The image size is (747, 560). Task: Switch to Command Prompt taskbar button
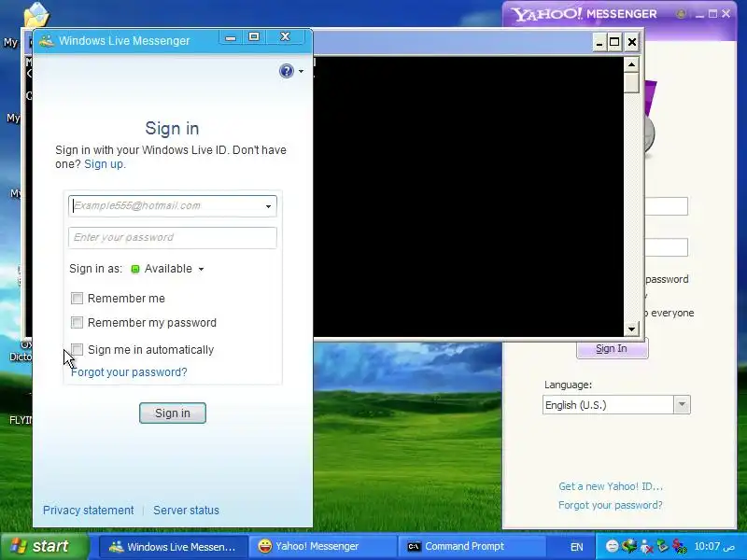coord(472,546)
